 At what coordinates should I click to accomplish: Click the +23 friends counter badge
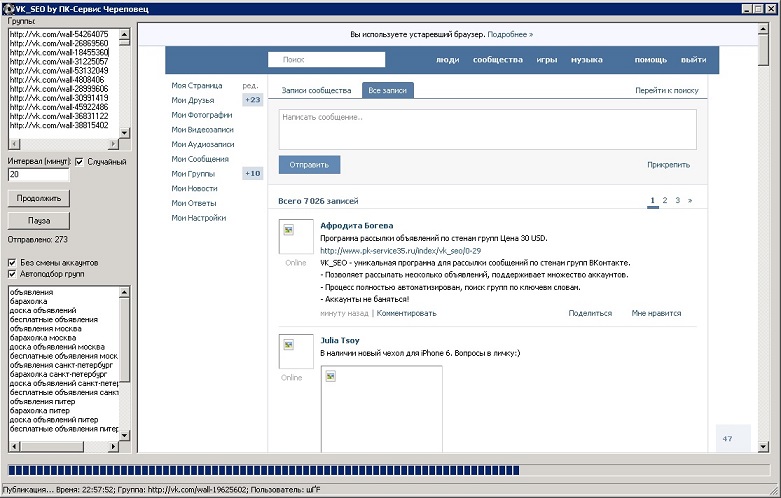[x=253, y=100]
